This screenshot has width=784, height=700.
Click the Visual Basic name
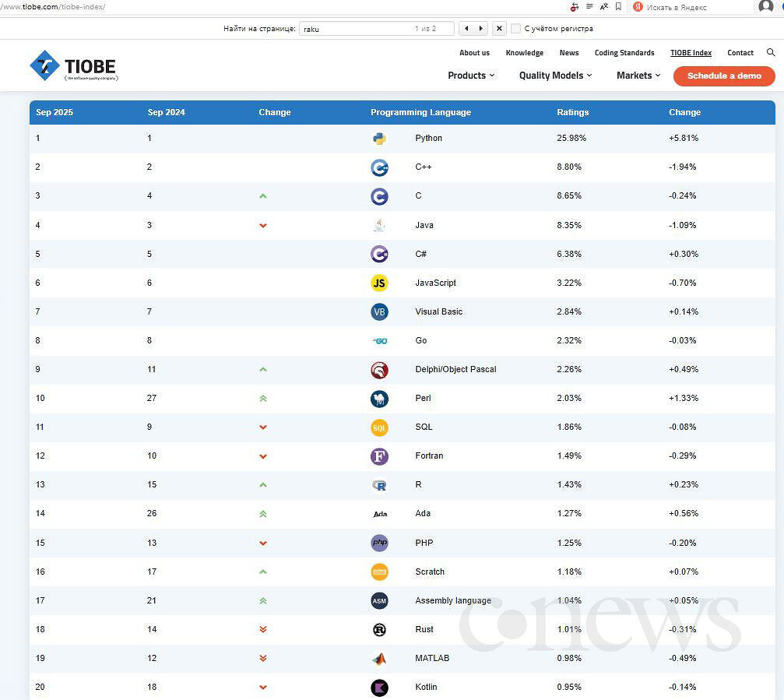[438, 311]
